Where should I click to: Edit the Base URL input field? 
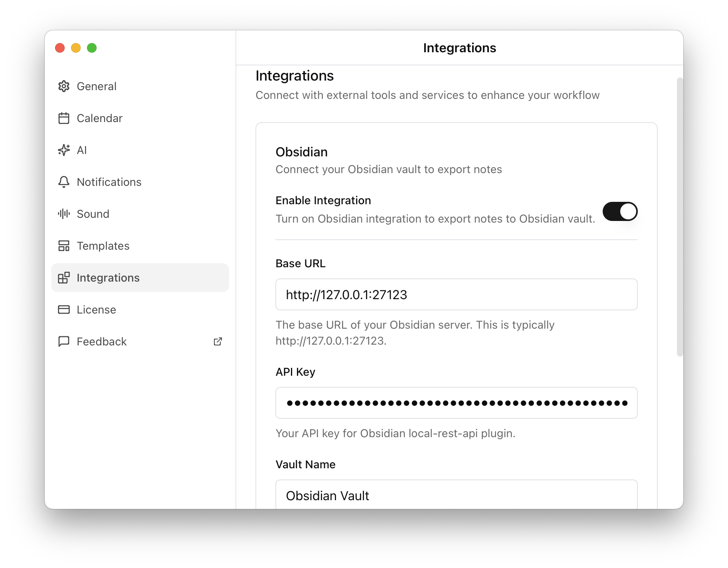[x=456, y=295]
